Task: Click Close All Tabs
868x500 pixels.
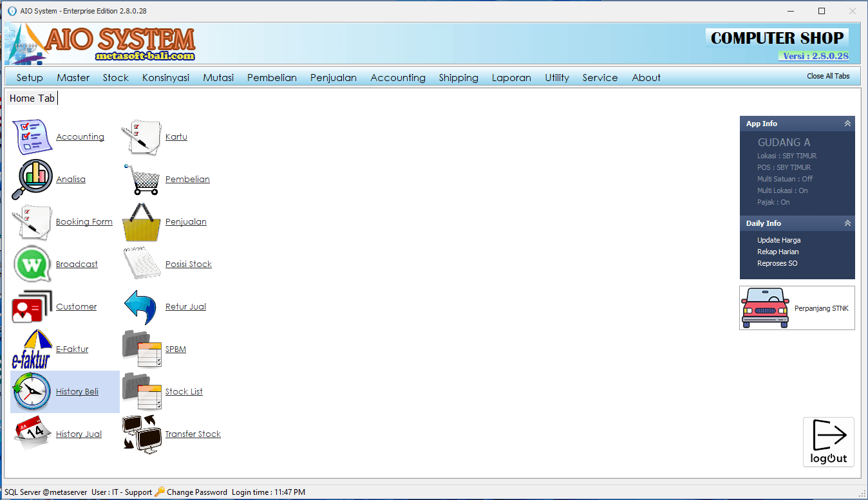Action: pos(828,76)
